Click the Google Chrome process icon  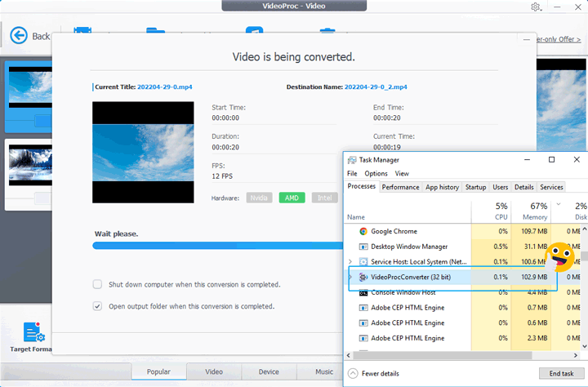363,231
